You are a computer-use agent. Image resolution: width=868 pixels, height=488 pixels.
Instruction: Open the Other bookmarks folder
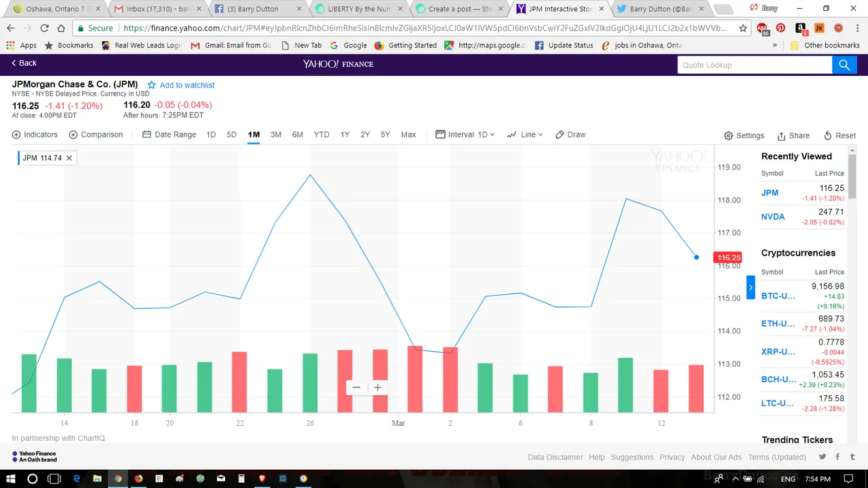[x=825, y=45]
